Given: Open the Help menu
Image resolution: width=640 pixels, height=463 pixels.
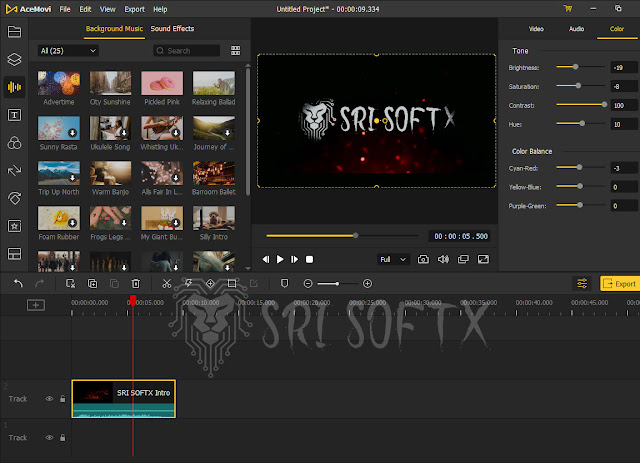Looking at the screenshot, I should point(160,9).
